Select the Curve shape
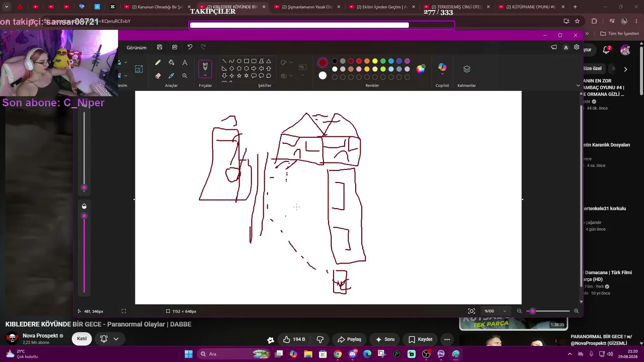The image size is (644, 362). click(x=231, y=61)
